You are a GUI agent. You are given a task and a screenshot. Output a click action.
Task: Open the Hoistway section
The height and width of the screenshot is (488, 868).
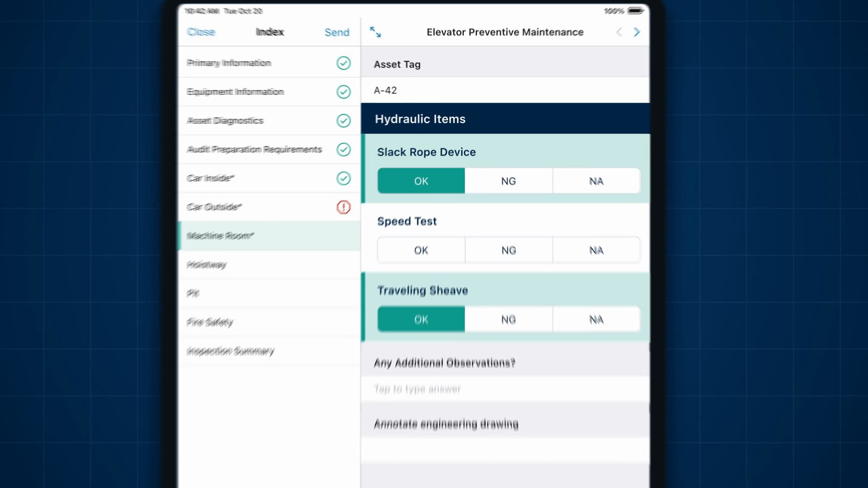pos(269,265)
